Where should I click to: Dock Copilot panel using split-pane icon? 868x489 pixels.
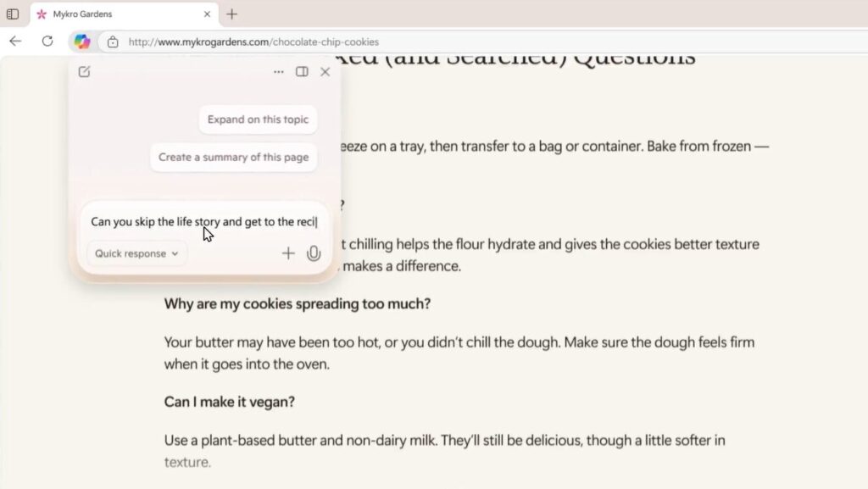(x=302, y=72)
